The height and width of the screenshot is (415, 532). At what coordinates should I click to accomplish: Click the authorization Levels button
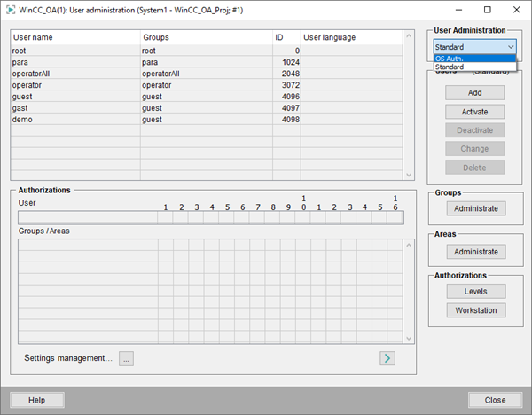click(x=477, y=291)
